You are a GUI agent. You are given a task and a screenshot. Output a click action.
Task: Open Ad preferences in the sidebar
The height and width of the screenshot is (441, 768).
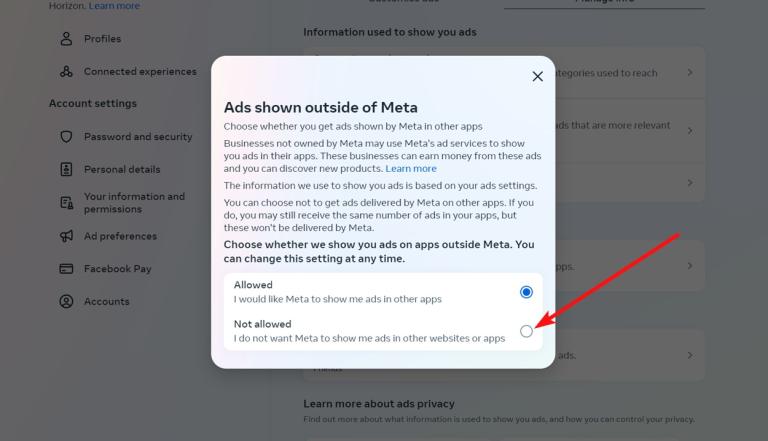point(120,236)
